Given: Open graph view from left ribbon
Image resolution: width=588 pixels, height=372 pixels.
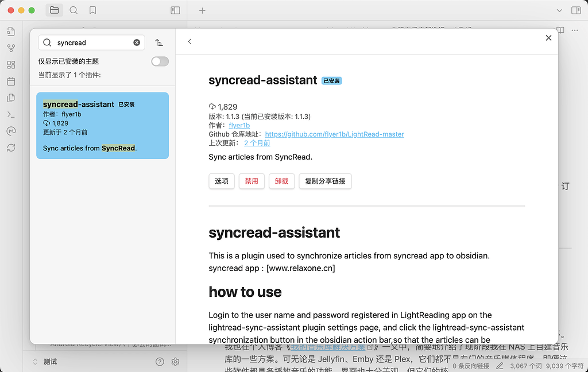Looking at the screenshot, I should (x=11, y=48).
